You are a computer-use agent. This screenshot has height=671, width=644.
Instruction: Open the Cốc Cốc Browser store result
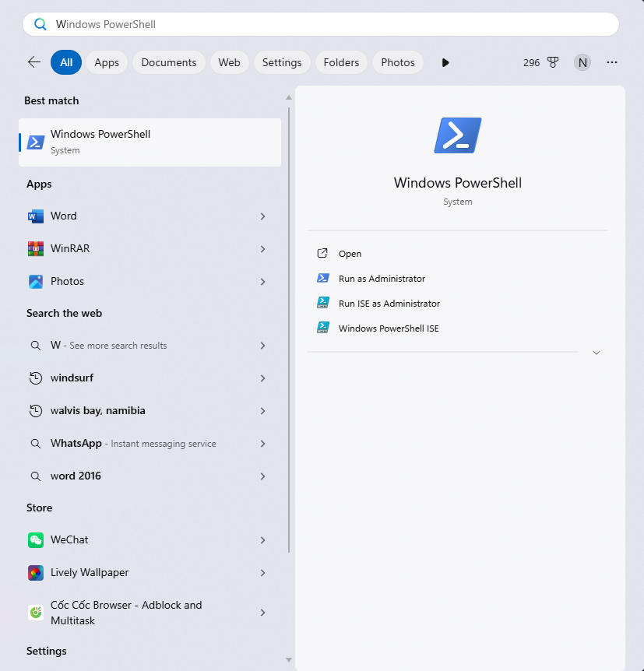coord(150,613)
